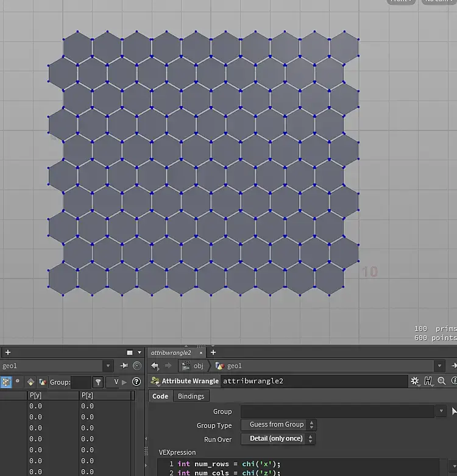The height and width of the screenshot is (476, 457).
Task: Switch to the Bindings tab
Action: click(191, 396)
